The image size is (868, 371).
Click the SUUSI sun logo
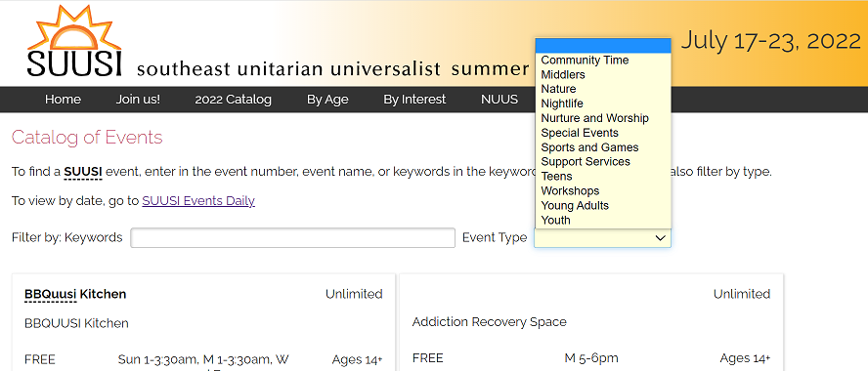pyautogui.click(x=74, y=41)
